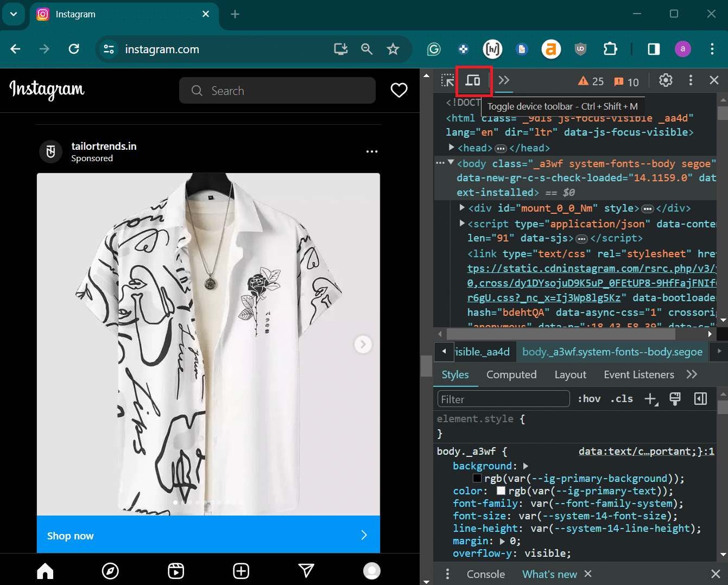Open the black background color swatch
728x585 pixels.
(x=477, y=478)
